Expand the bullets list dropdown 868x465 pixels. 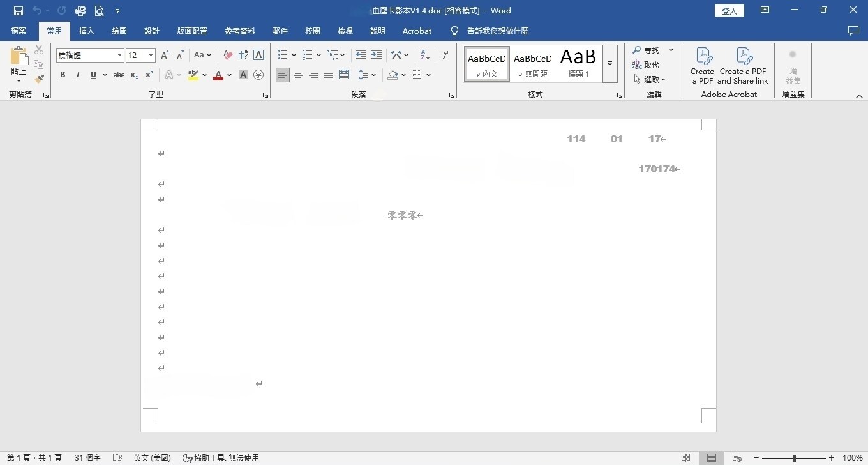pyautogui.click(x=294, y=56)
